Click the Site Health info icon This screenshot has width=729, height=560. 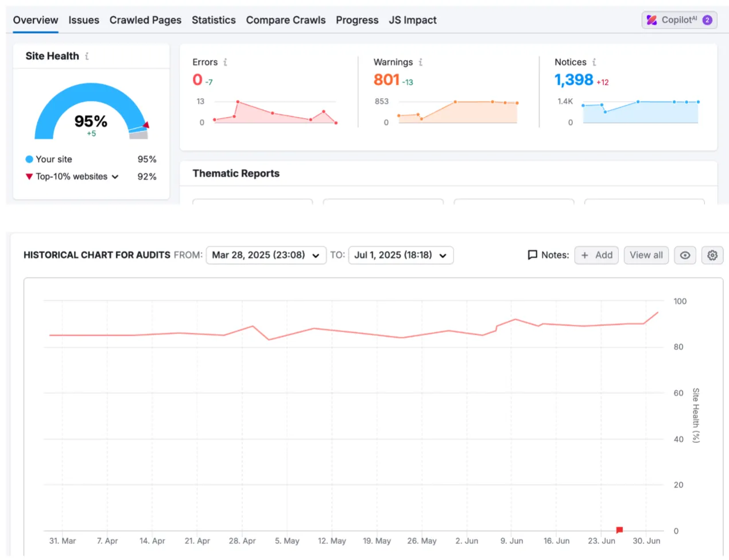[x=87, y=56]
